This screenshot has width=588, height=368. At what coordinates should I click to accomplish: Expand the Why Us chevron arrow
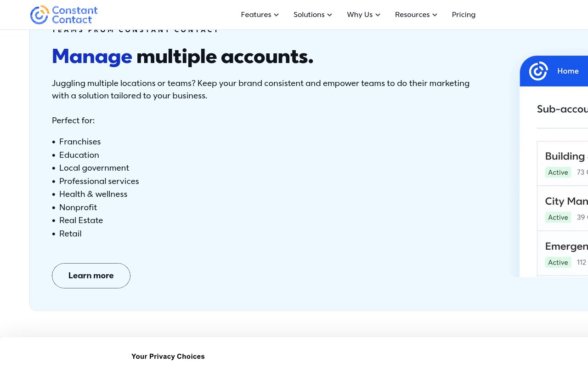[378, 15]
